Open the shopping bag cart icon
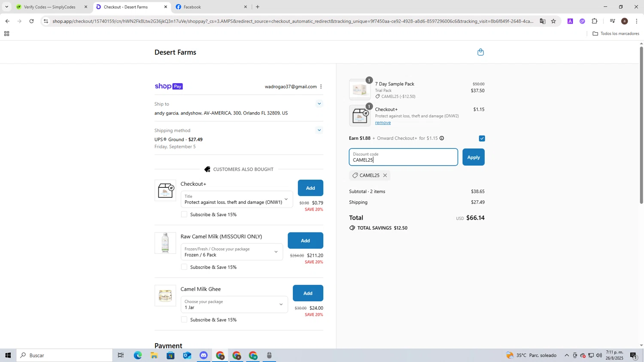Image resolution: width=644 pixels, height=362 pixels. 480,52
